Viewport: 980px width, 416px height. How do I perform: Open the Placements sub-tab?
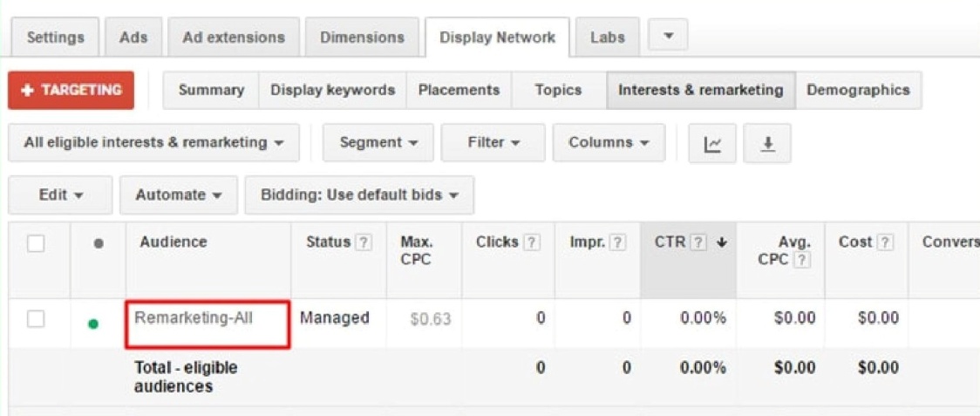pos(459,90)
